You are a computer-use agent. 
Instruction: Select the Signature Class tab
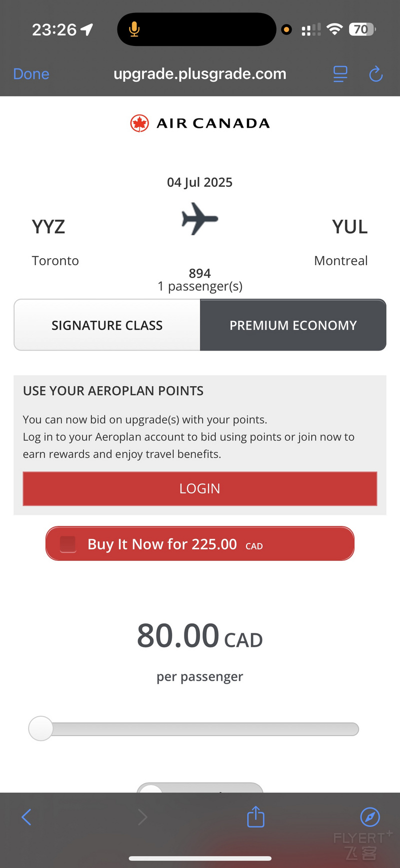pyautogui.click(x=107, y=325)
